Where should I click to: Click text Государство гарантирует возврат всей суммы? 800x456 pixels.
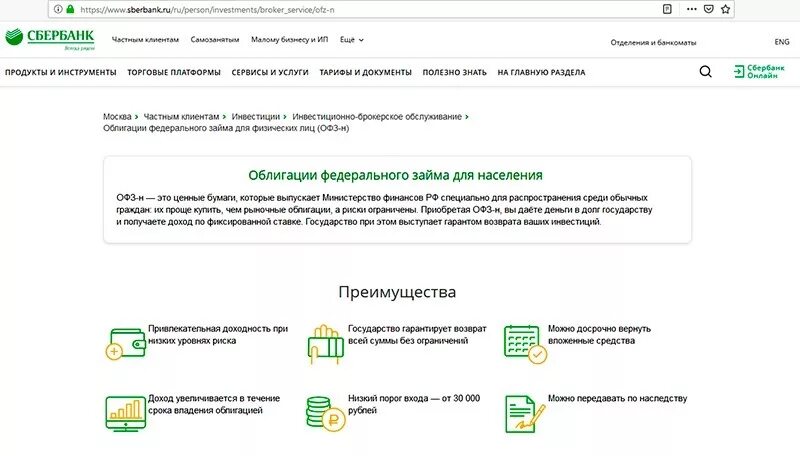pos(417,335)
